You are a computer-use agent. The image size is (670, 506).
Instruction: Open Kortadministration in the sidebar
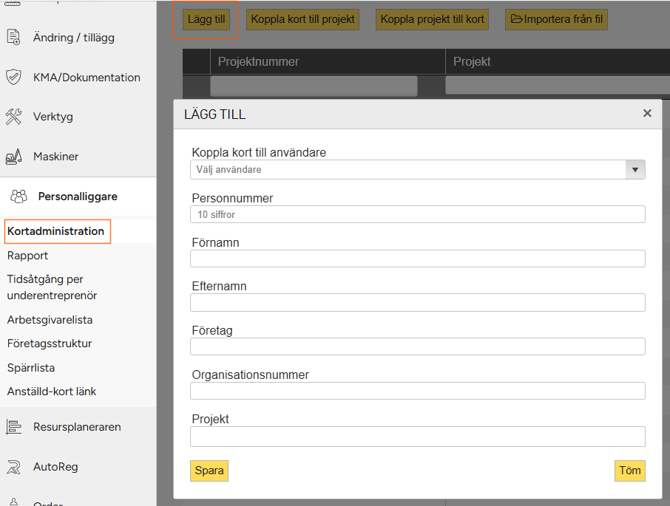click(56, 231)
